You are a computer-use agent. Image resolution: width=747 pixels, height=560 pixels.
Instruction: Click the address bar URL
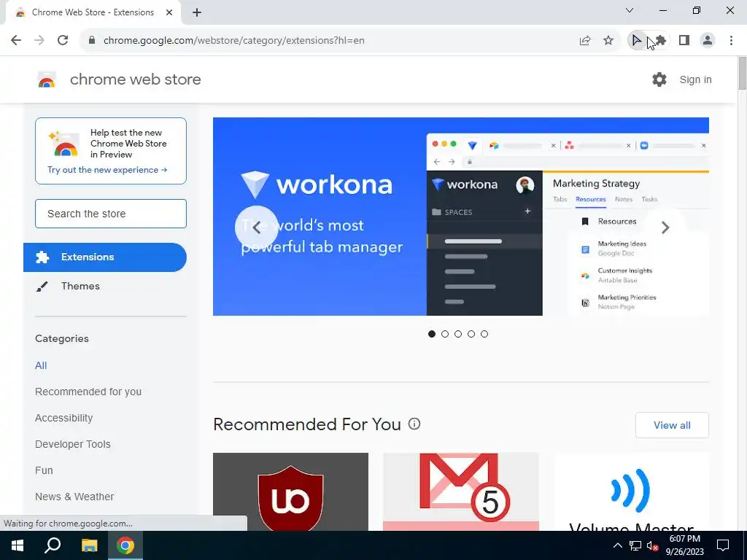234,41
